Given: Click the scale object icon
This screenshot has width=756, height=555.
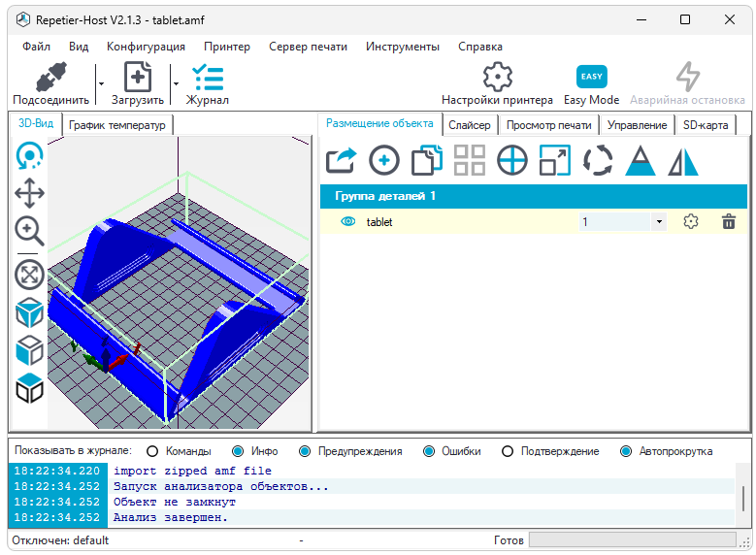Looking at the screenshot, I should click(x=555, y=160).
